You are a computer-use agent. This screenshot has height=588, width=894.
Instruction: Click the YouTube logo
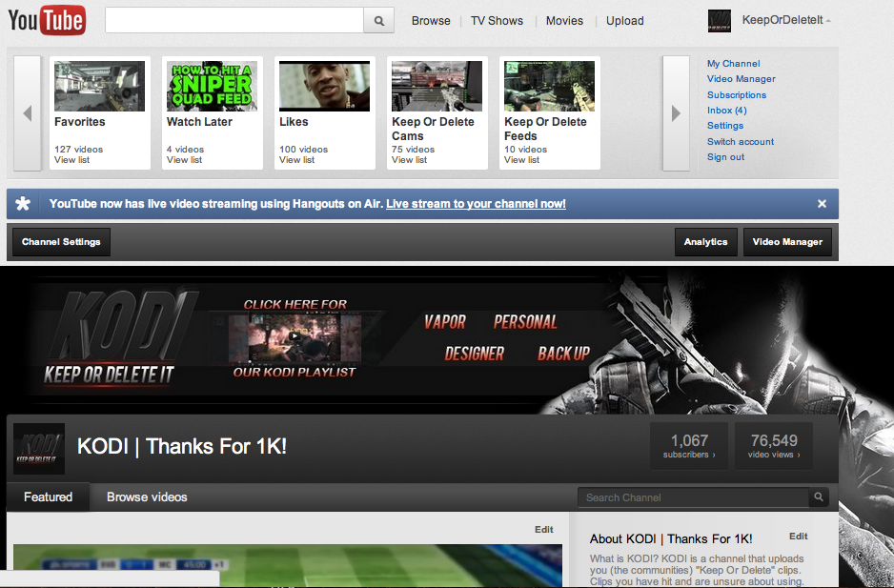point(47,21)
